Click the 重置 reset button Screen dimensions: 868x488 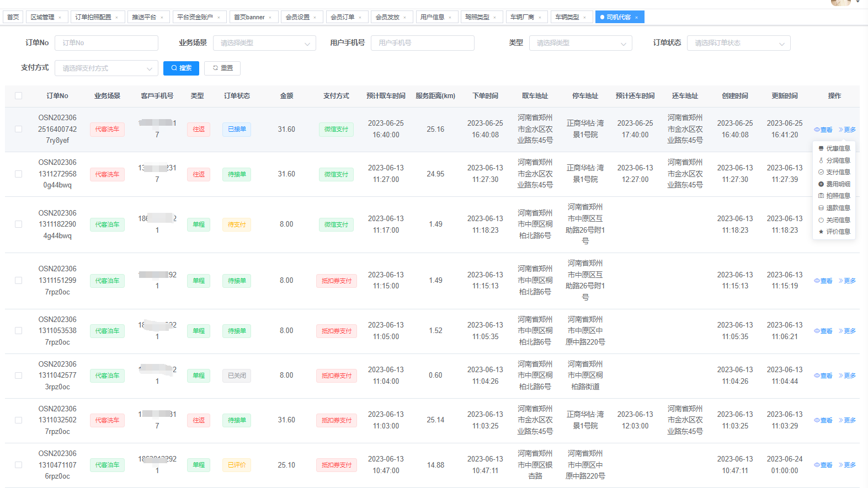pos(222,68)
